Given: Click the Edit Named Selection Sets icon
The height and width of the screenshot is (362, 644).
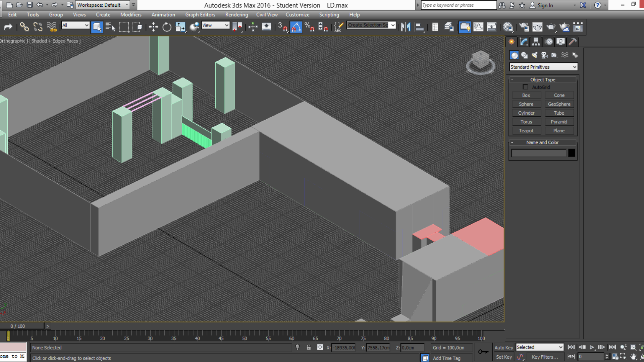Looking at the screenshot, I should pos(339,27).
